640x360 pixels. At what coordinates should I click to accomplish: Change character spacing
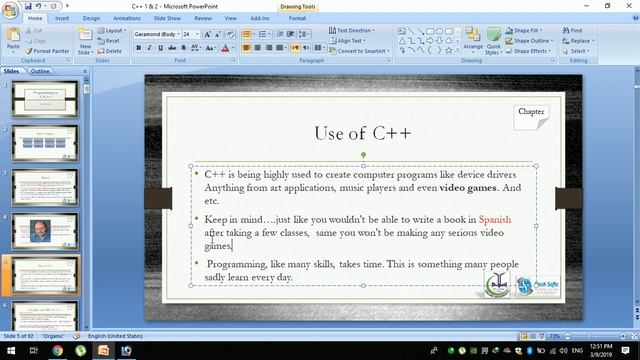click(195, 48)
